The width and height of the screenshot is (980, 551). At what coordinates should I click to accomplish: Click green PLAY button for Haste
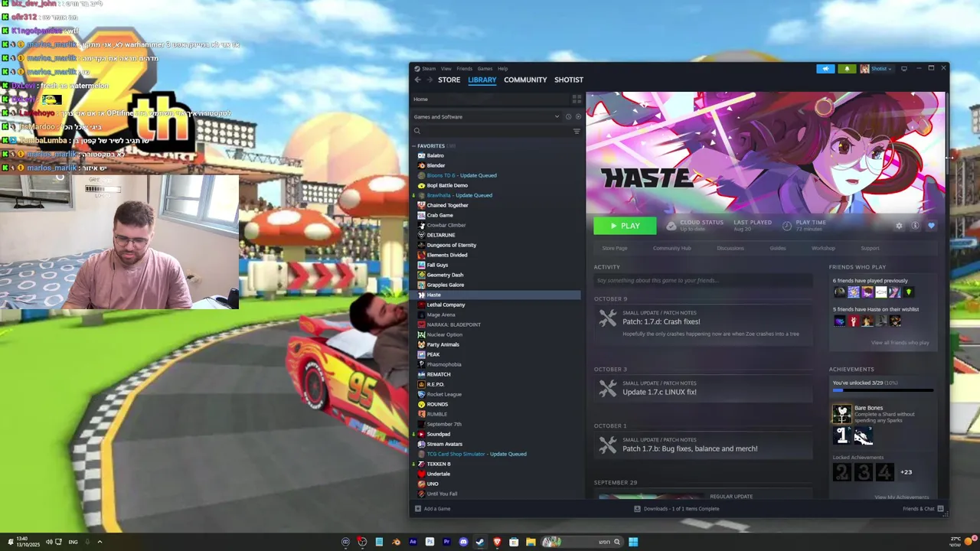point(625,226)
